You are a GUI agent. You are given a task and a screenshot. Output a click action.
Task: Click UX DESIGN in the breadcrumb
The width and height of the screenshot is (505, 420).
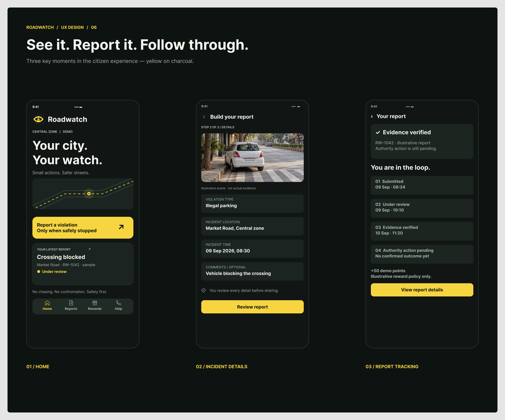pyautogui.click(x=72, y=27)
